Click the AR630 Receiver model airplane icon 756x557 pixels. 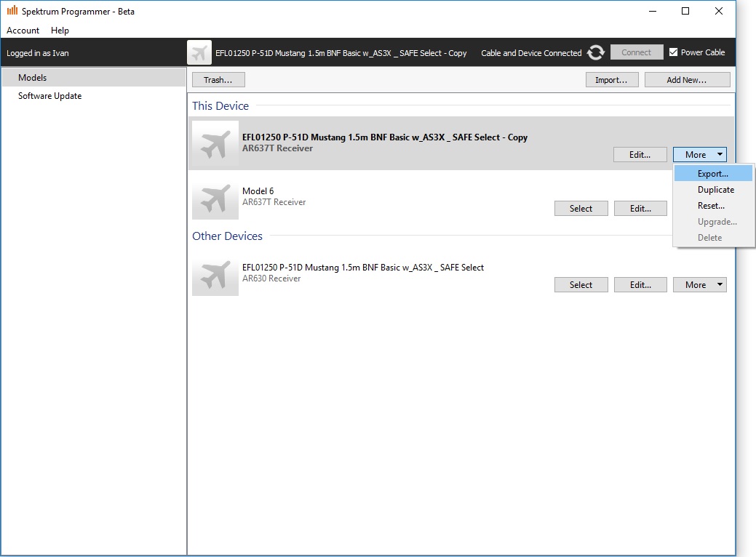(x=215, y=277)
